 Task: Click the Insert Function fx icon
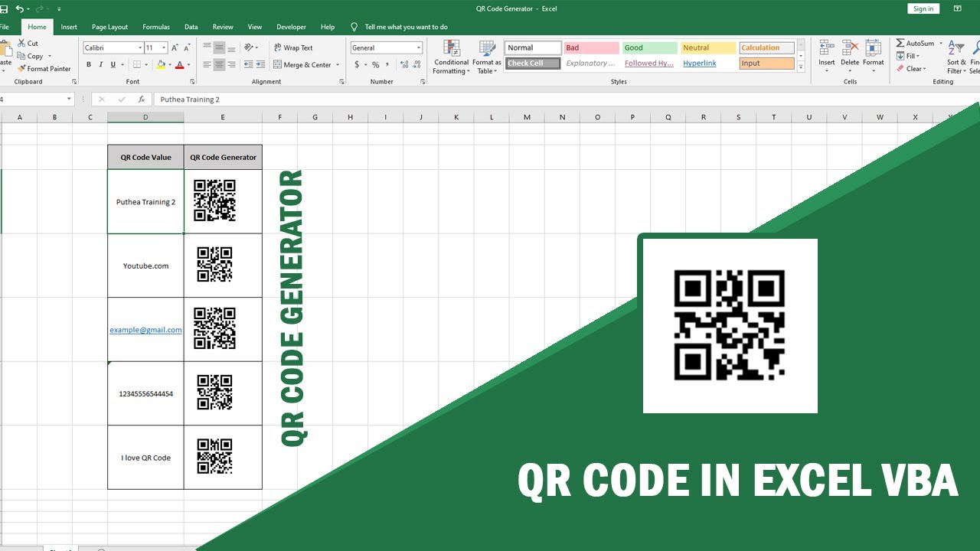(x=142, y=99)
